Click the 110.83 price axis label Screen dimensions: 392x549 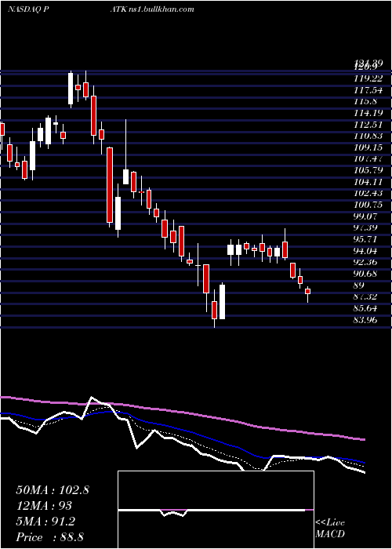pyautogui.click(x=368, y=136)
